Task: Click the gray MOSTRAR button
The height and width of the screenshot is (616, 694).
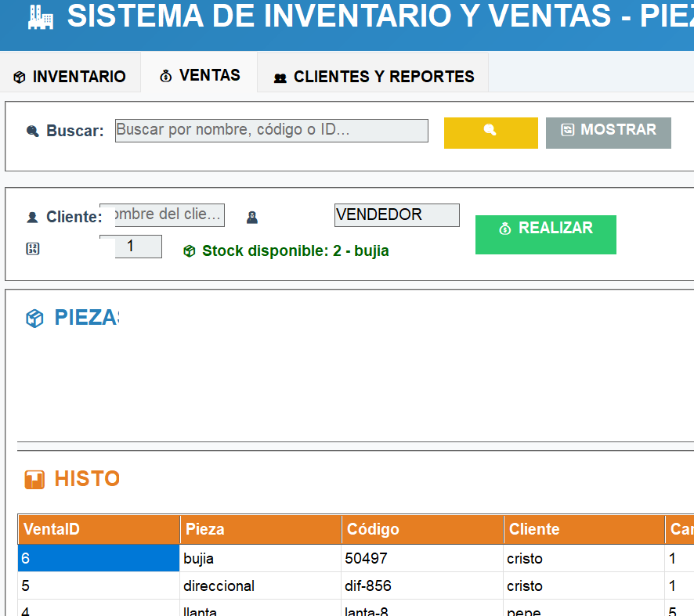Action: [609, 132]
